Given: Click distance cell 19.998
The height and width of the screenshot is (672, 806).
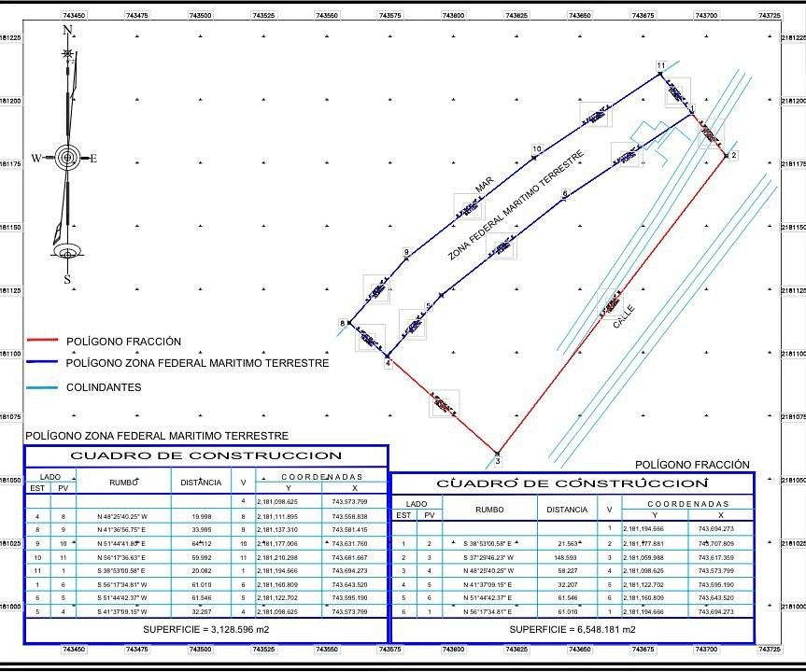Looking at the screenshot, I should click(201, 516).
